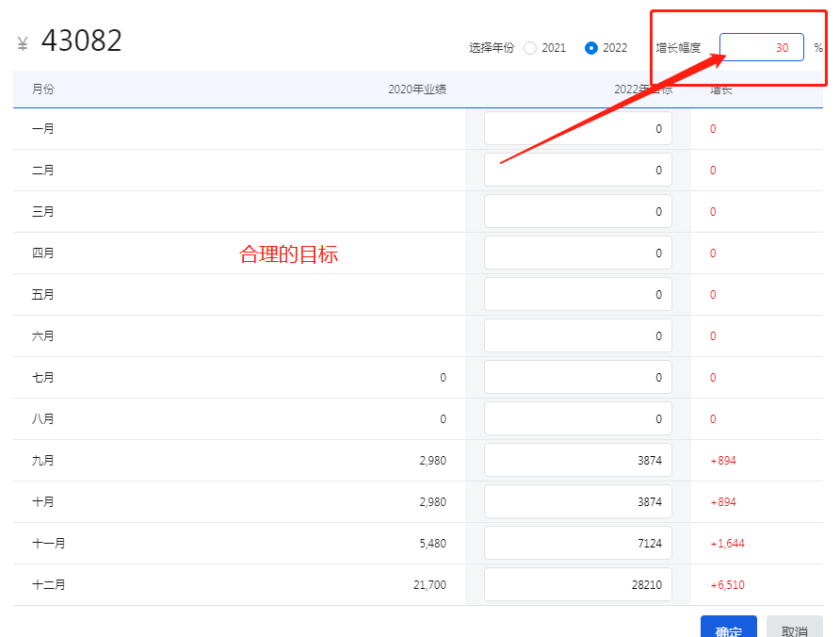840x637 pixels.
Task: Click the February 2022 target input field
Action: click(x=578, y=170)
